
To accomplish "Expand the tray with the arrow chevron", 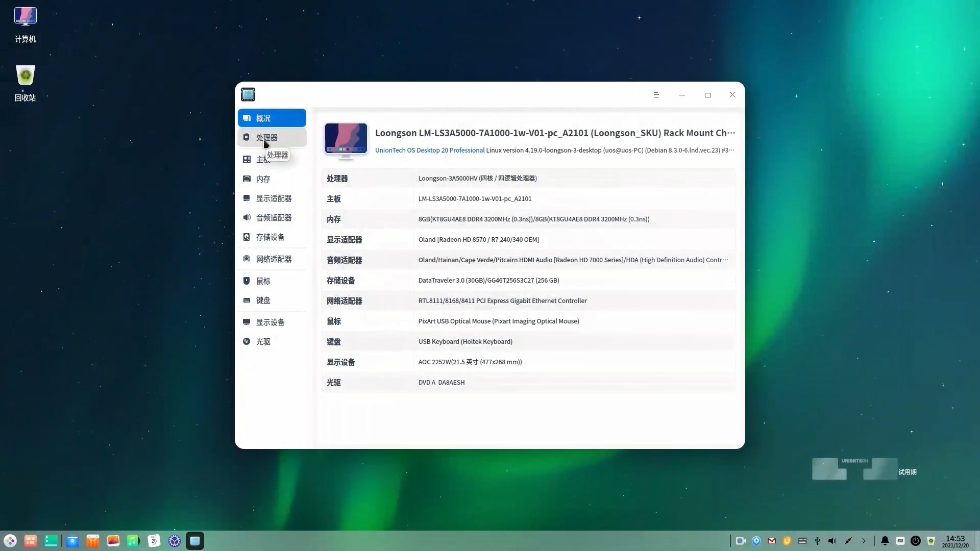I will click(x=864, y=541).
